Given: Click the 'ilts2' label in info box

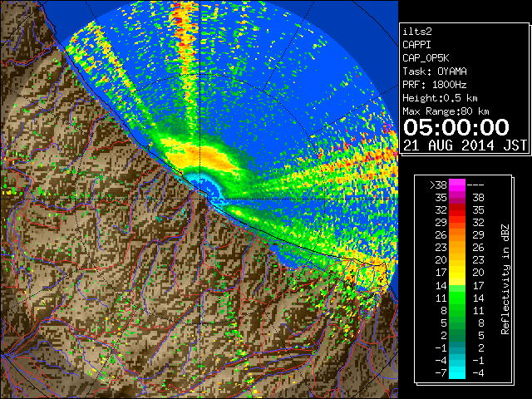Looking at the screenshot, I should [x=417, y=32].
